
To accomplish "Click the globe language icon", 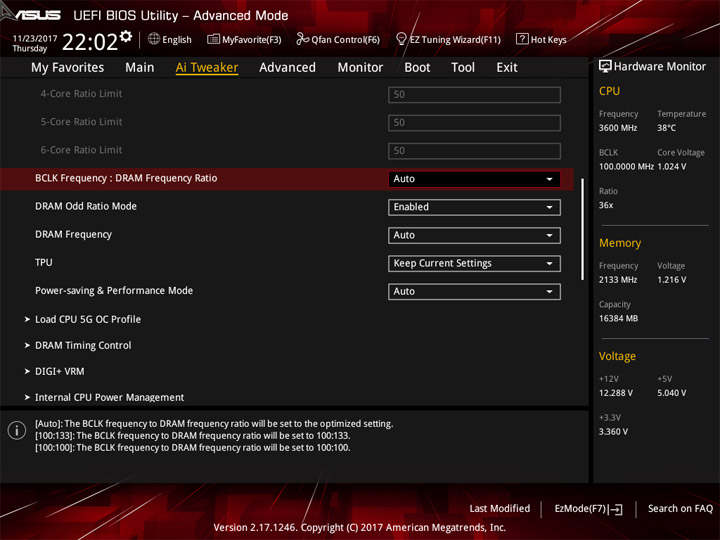I will 154,39.
